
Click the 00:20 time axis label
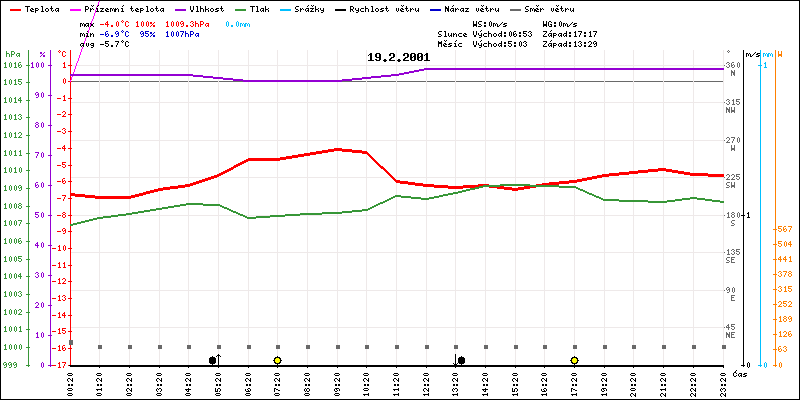tap(72, 381)
